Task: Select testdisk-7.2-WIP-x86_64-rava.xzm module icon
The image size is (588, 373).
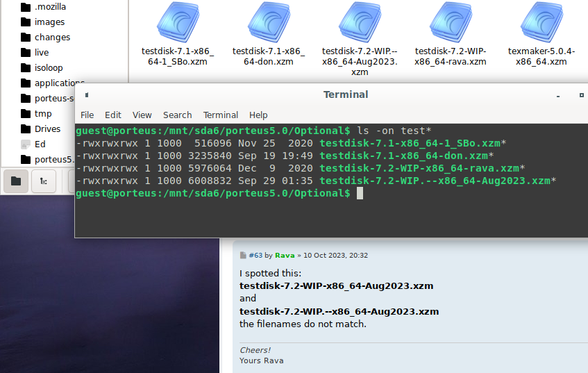Action: coord(451,22)
